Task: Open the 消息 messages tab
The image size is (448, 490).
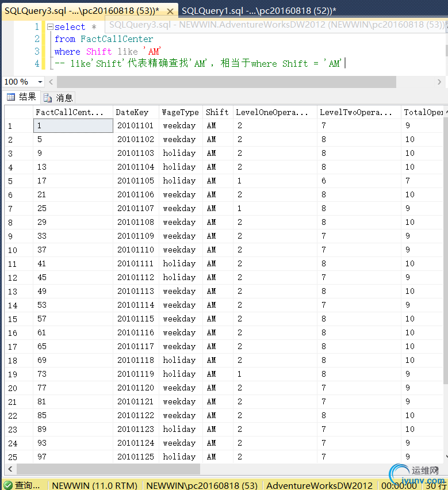Action: coord(58,98)
